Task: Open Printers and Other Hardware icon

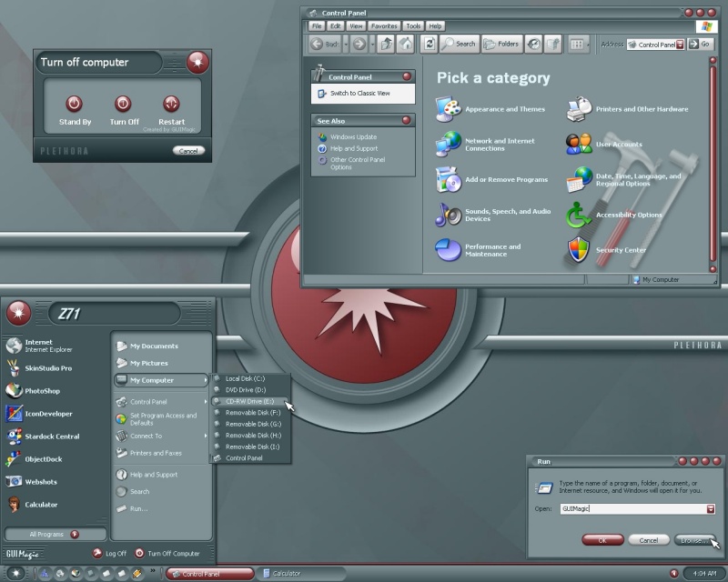Action: point(579,109)
